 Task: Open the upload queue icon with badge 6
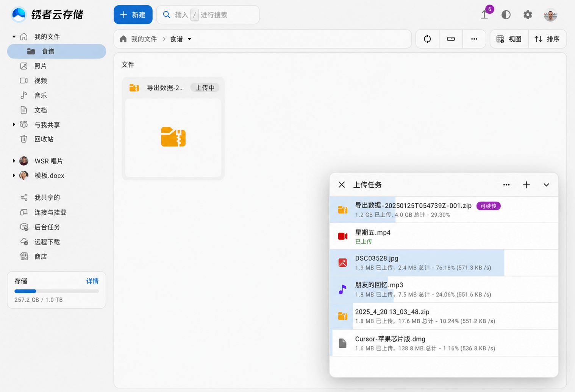pos(484,15)
